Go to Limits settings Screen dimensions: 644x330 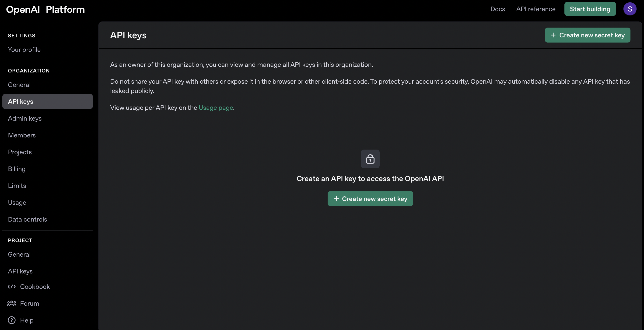click(17, 186)
